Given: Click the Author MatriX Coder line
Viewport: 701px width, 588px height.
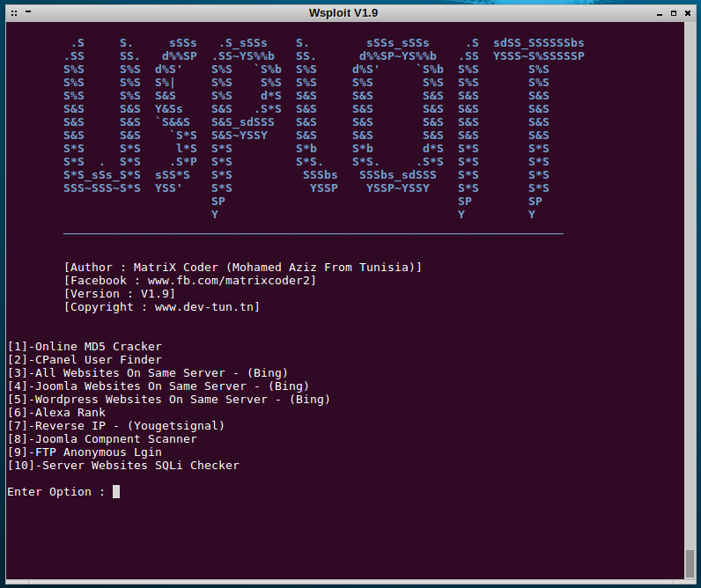Looking at the screenshot, I should point(243,268).
